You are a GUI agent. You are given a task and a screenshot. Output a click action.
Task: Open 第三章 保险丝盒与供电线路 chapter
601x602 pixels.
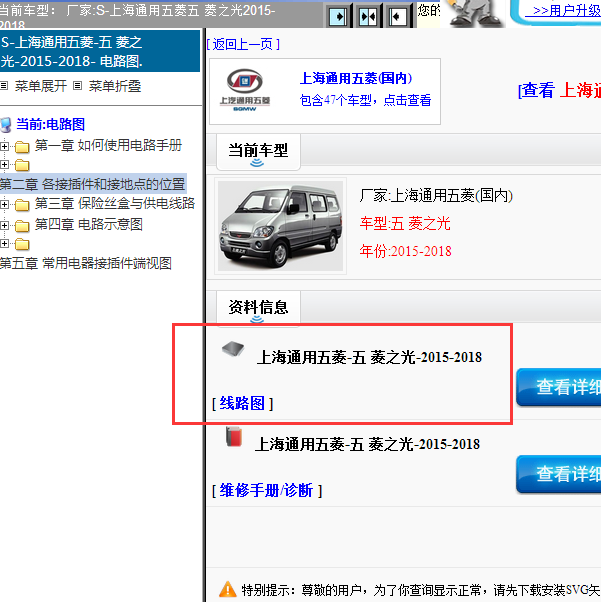pos(115,203)
